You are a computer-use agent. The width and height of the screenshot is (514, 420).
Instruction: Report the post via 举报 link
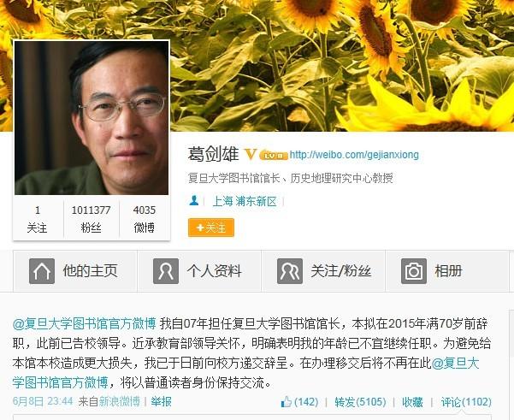(161, 401)
